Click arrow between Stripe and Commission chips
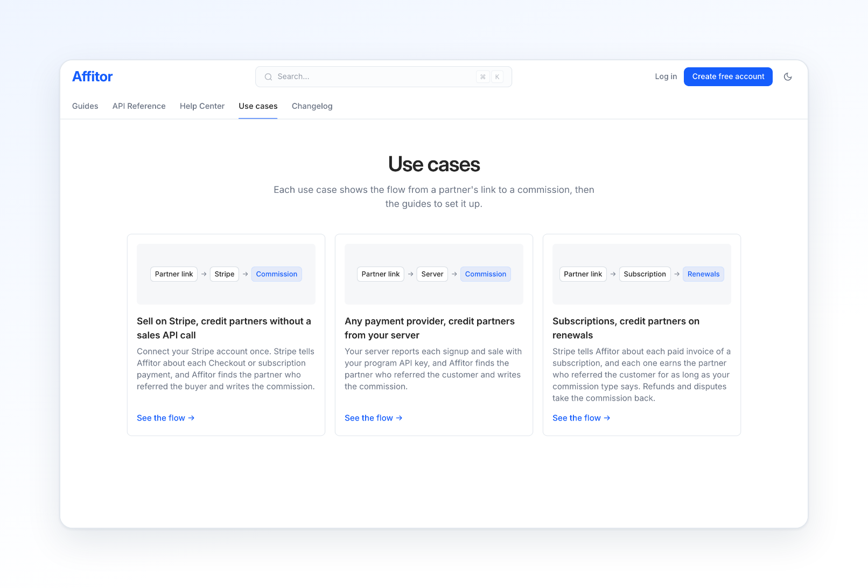 [x=246, y=274]
